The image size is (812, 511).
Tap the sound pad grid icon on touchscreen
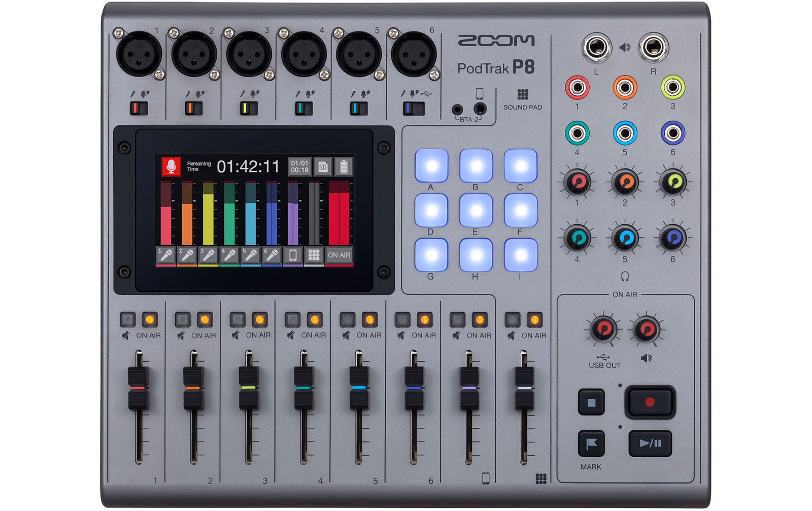314,255
